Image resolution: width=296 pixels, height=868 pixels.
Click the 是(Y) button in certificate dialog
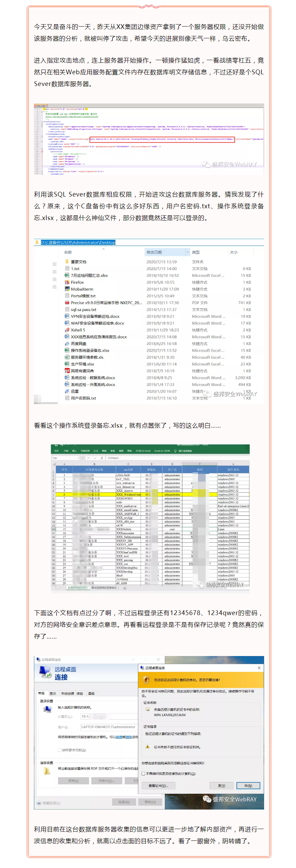point(221,785)
